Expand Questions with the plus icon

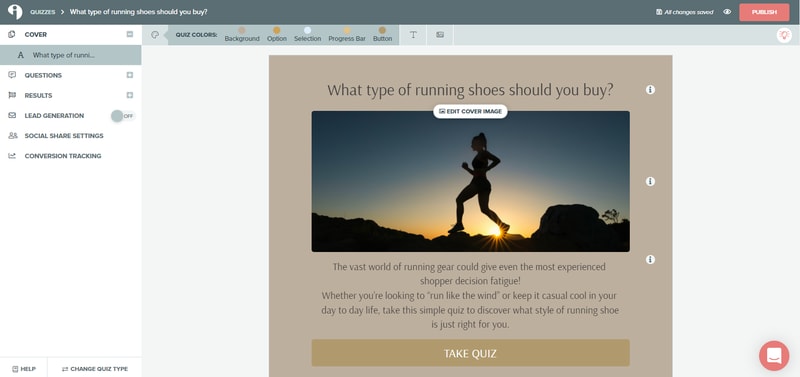(130, 75)
